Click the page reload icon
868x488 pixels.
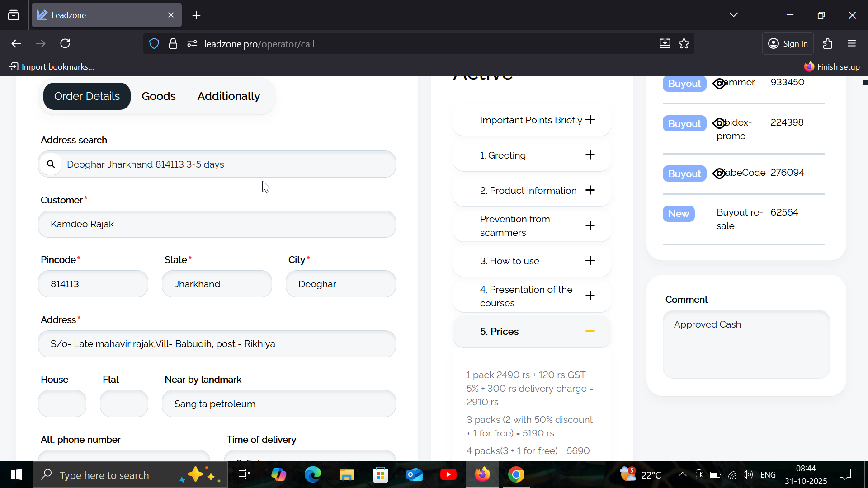(x=65, y=44)
